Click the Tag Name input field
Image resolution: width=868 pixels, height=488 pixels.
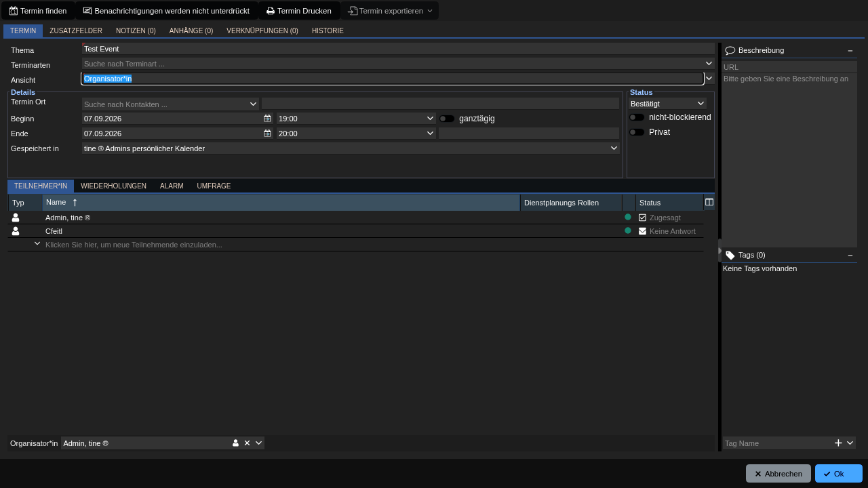click(778, 443)
